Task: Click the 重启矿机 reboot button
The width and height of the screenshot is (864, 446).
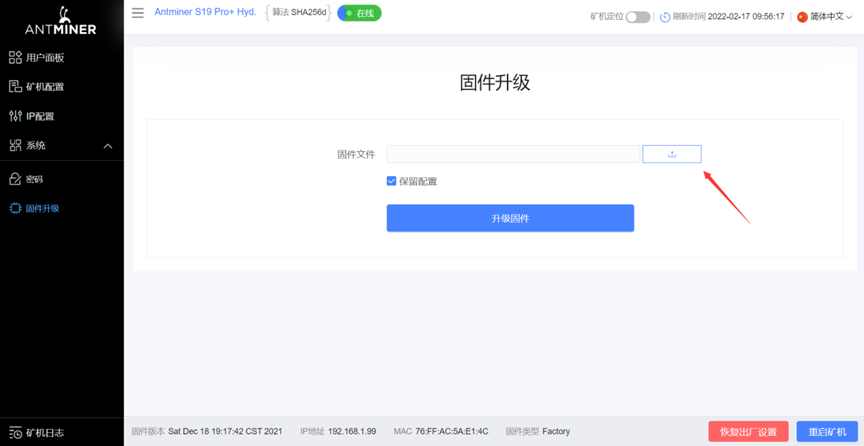Action: [827, 432]
